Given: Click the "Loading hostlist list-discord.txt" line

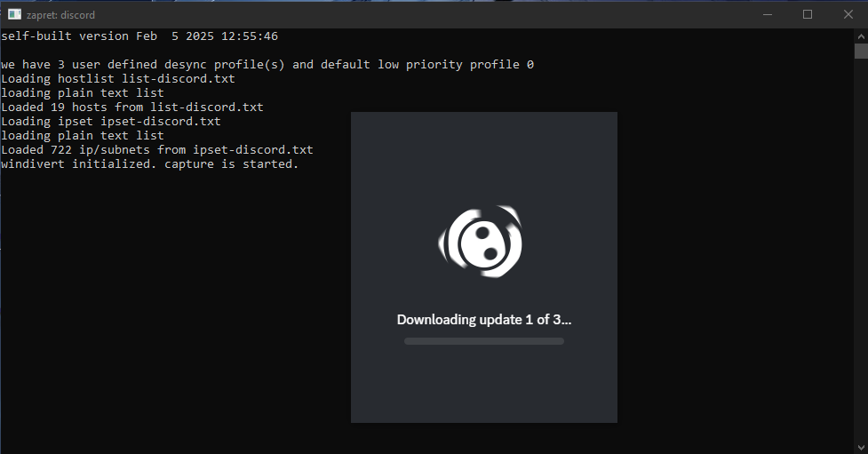Looking at the screenshot, I should [x=118, y=79].
